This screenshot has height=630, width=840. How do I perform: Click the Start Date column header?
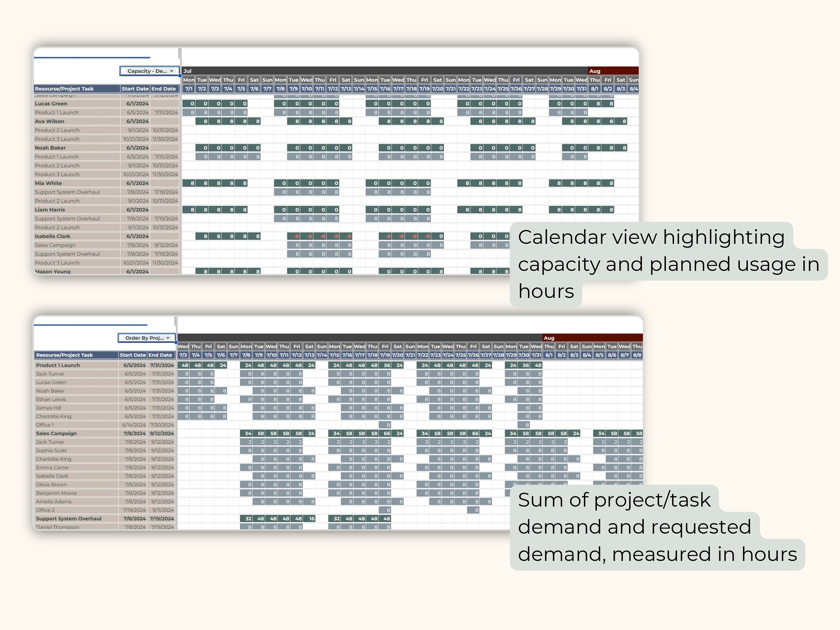click(135, 88)
